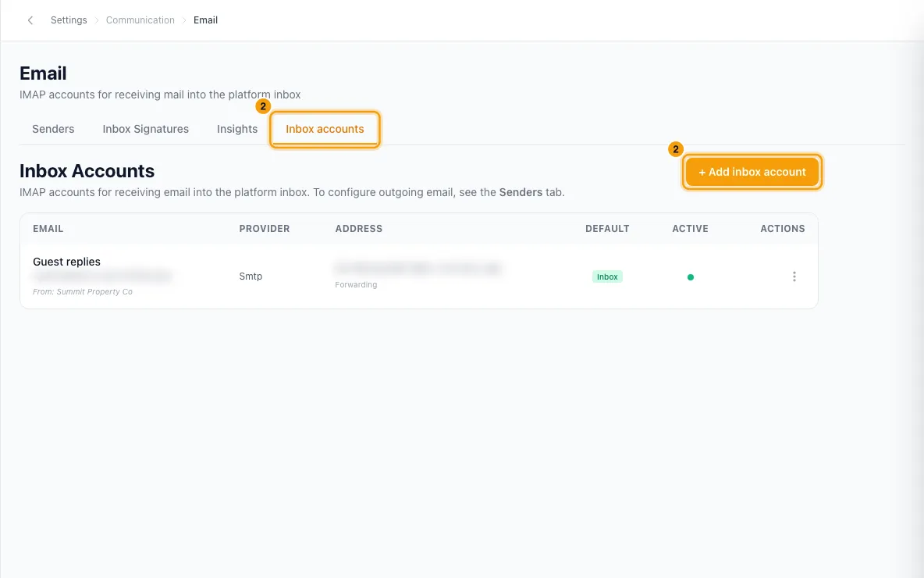Select the Email breadcrumb item
Image resolution: width=924 pixels, height=578 pixels.
coord(206,20)
